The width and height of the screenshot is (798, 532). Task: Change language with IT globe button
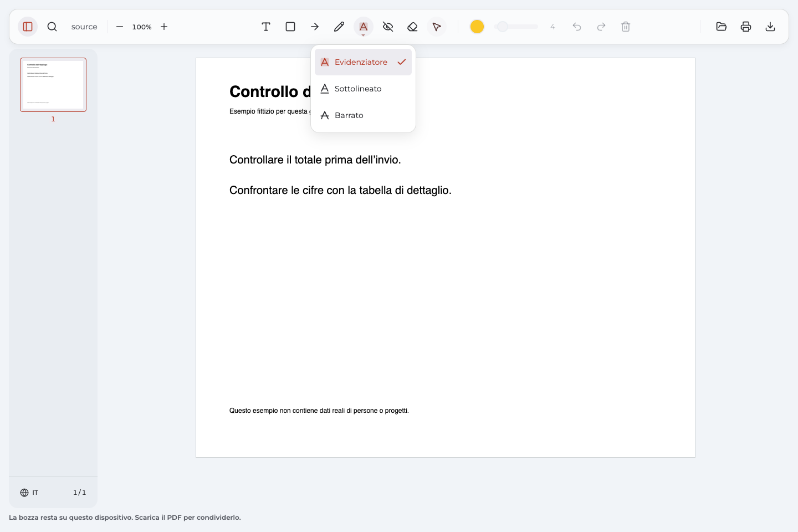pyautogui.click(x=29, y=493)
